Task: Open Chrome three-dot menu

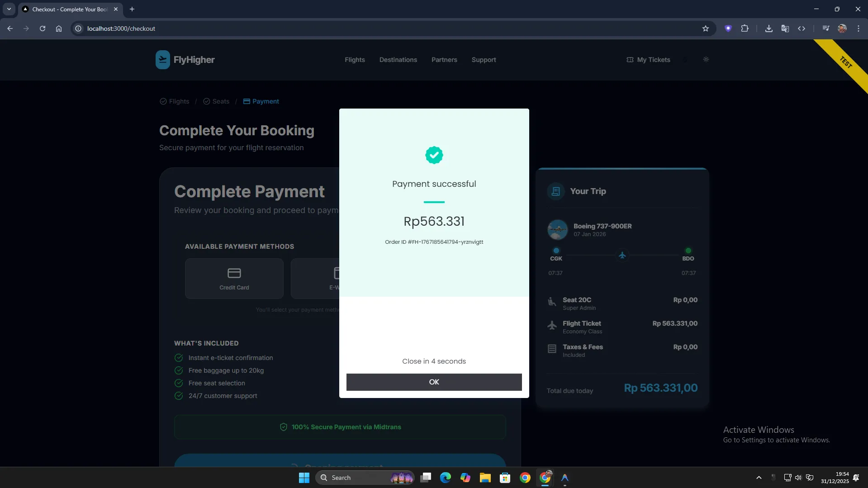Action: (858, 28)
